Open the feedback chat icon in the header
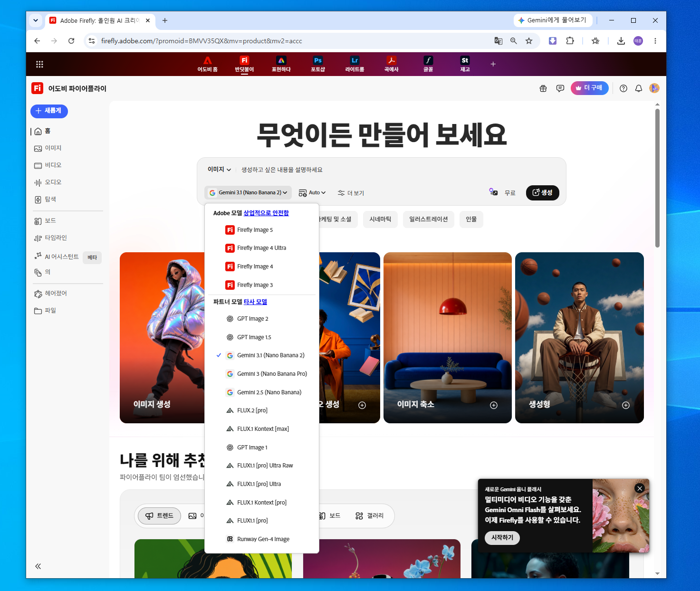The height and width of the screenshot is (591, 700). [x=560, y=88]
